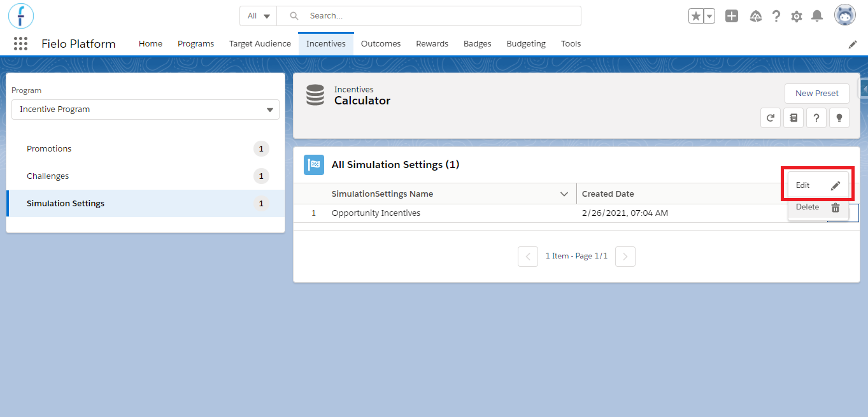Open the SimulationSettings Name column chevron
Viewport: 868px width, 417px height.
pyautogui.click(x=564, y=194)
